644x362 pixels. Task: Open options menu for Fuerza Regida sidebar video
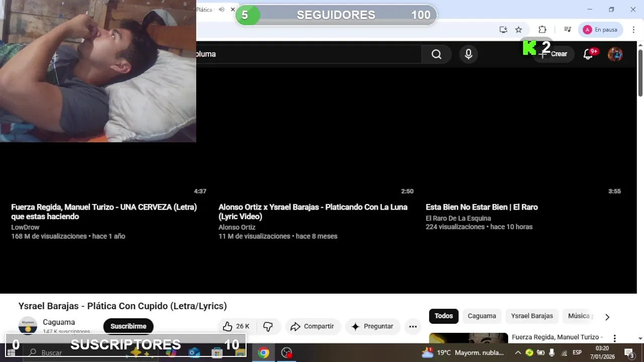[614, 338]
